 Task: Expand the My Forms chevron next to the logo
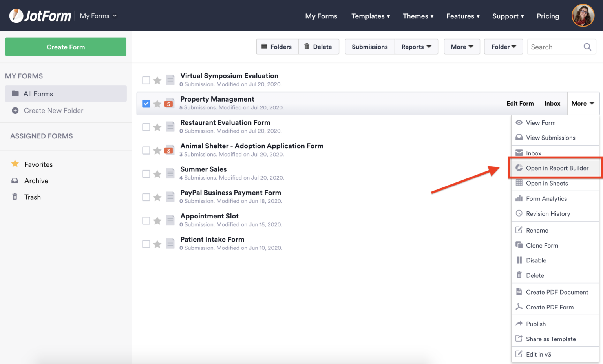pos(114,16)
